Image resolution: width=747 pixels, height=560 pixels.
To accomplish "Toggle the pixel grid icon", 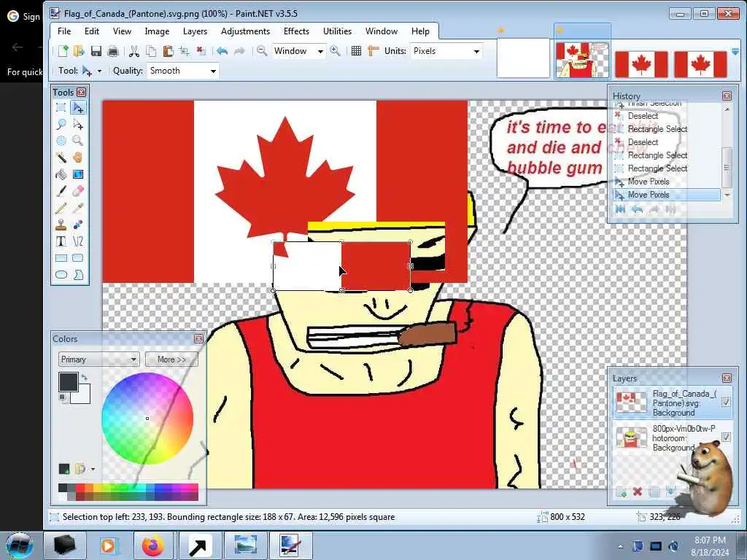I will pyautogui.click(x=356, y=51).
